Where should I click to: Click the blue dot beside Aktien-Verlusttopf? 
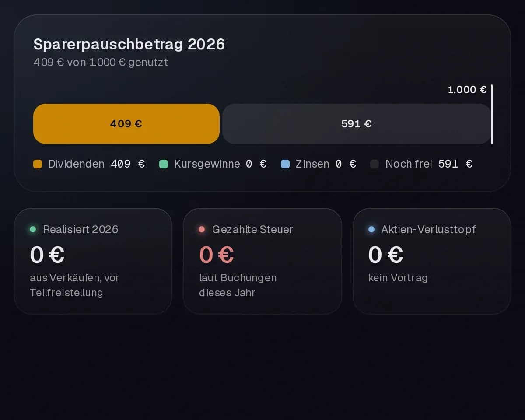(x=371, y=229)
